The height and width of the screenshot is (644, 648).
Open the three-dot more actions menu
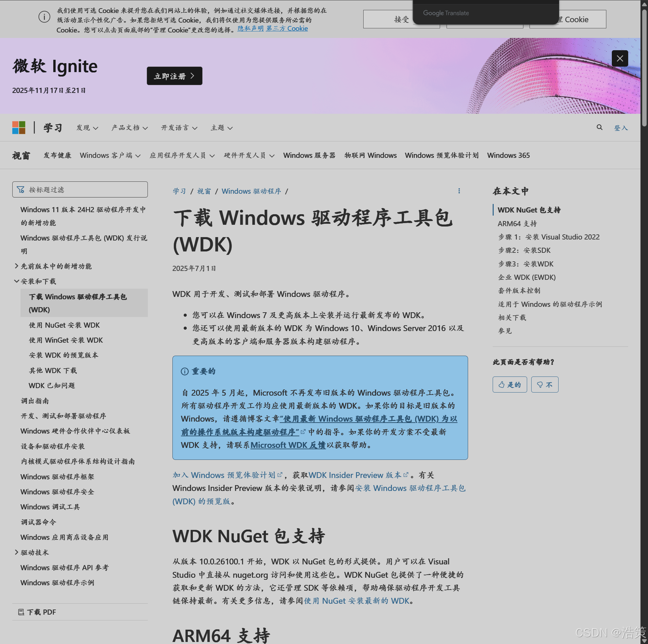[x=459, y=191]
